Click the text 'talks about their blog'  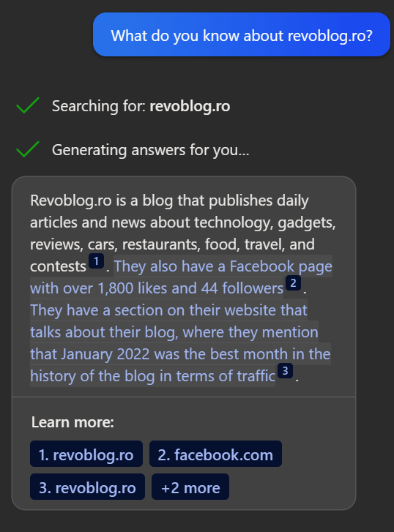point(104,332)
